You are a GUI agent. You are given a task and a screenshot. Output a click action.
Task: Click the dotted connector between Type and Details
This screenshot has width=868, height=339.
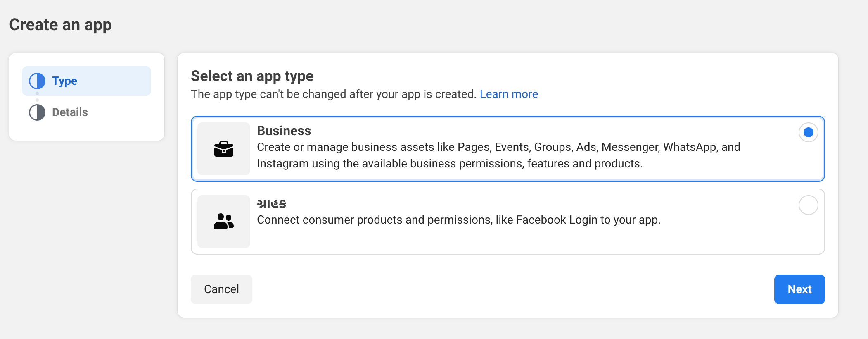click(37, 97)
